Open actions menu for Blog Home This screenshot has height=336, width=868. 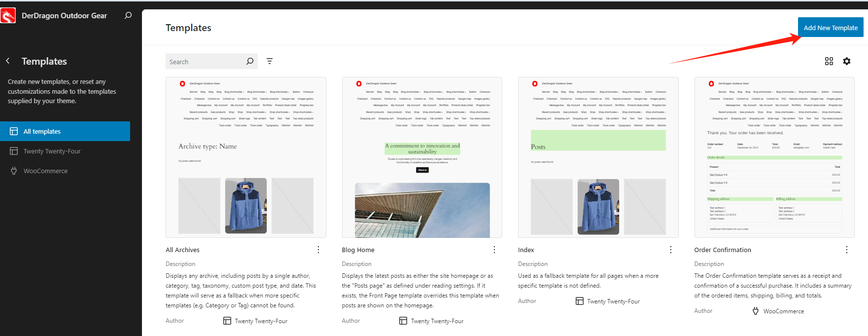point(494,250)
